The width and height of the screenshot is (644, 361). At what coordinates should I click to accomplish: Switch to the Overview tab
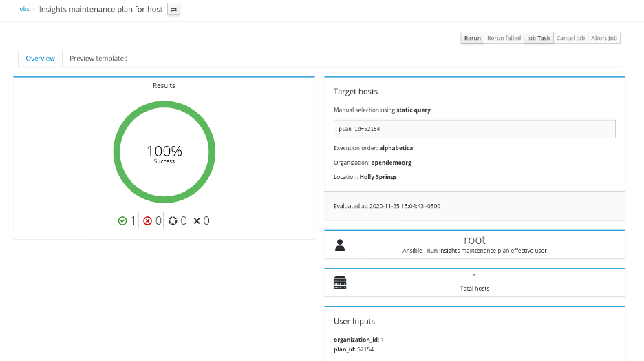pyautogui.click(x=40, y=59)
